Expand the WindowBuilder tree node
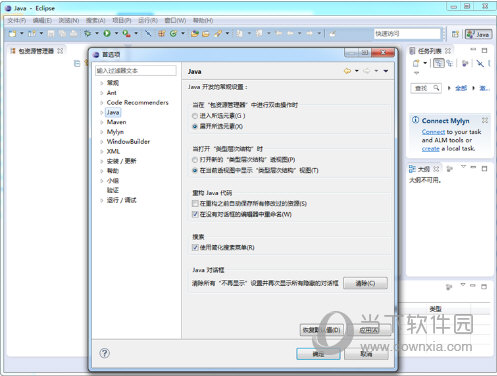 (x=101, y=142)
